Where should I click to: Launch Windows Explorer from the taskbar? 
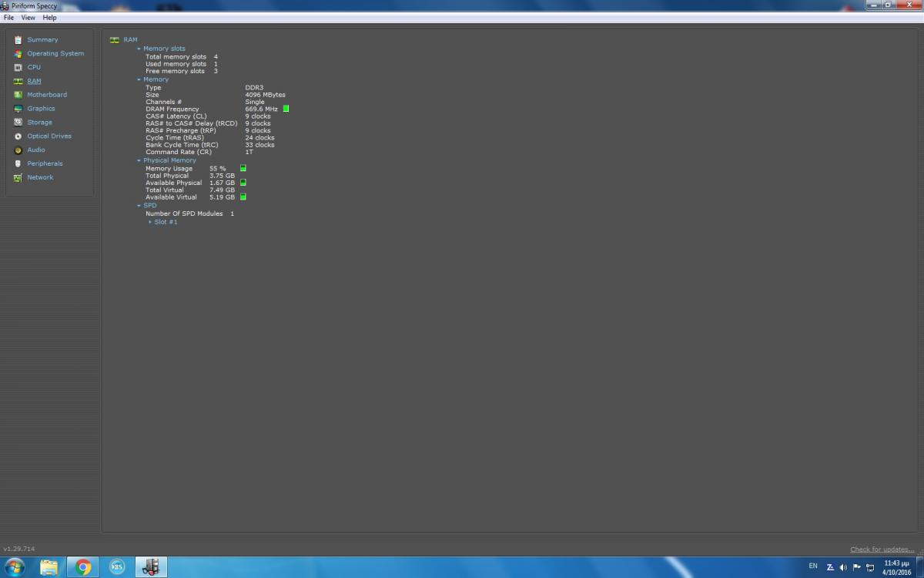(x=49, y=568)
